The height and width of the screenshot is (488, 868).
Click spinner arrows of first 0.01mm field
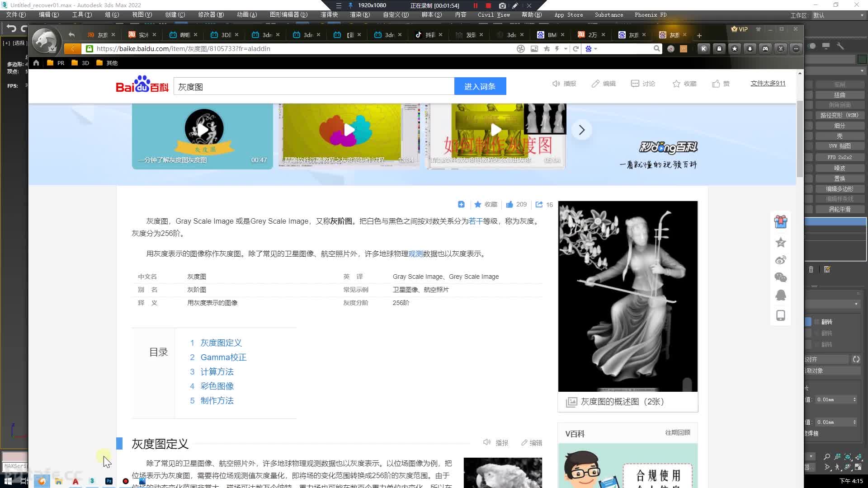(854, 400)
